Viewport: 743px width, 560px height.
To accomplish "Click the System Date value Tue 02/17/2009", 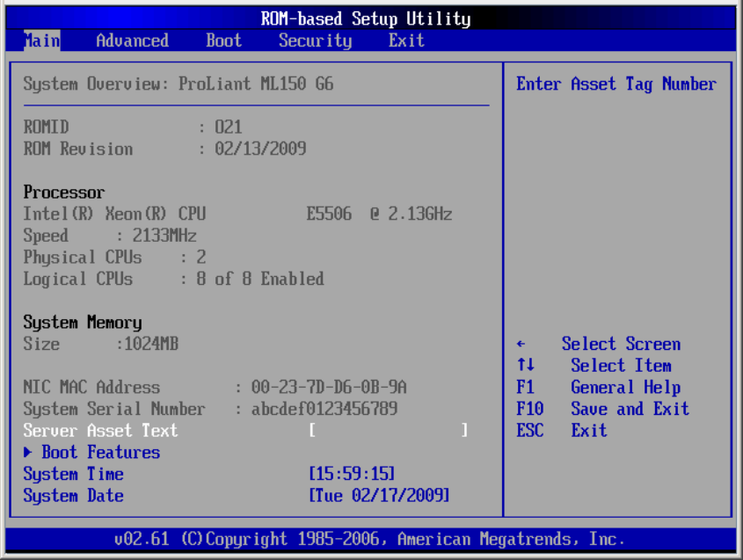I will point(379,496).
